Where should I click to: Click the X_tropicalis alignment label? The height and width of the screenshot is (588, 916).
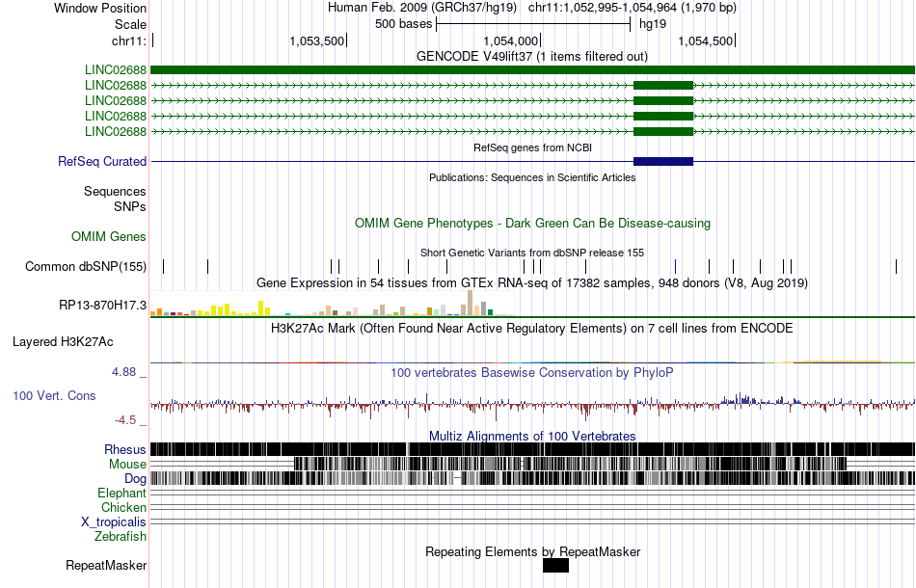point(114,522)
